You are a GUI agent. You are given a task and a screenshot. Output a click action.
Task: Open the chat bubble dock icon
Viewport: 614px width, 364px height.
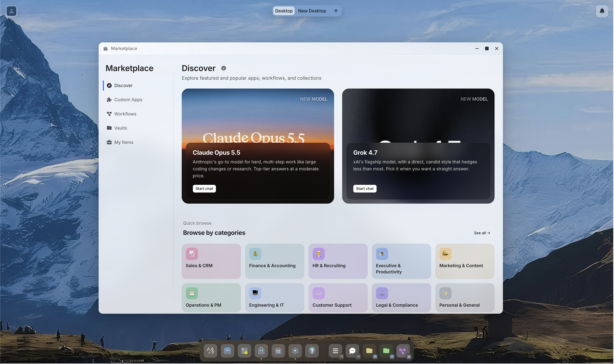353,351
